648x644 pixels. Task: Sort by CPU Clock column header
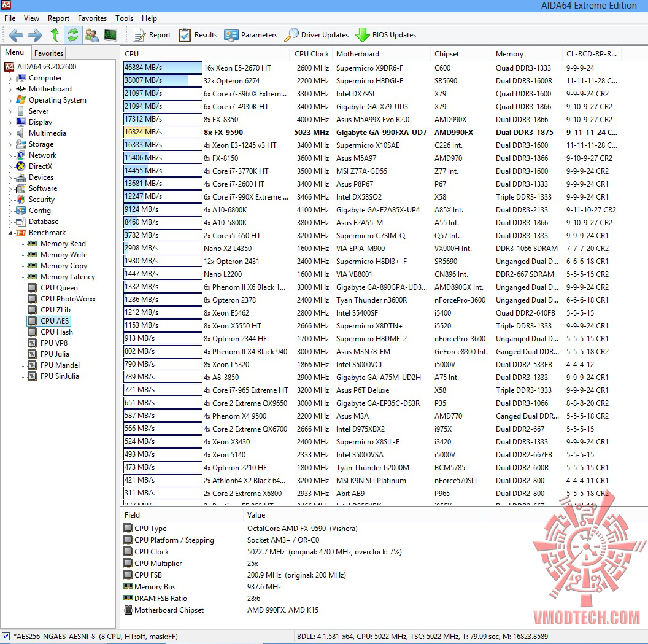(310, 54)
